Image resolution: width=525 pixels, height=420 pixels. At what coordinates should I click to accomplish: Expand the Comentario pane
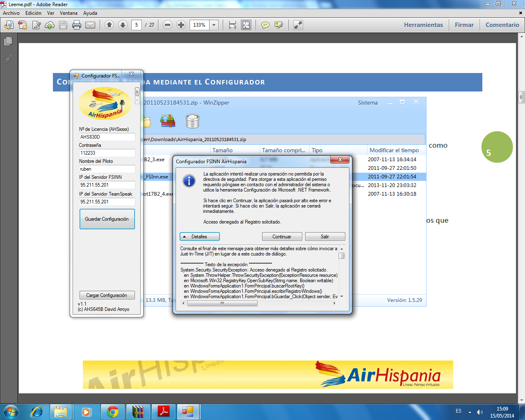coord(502,25)
